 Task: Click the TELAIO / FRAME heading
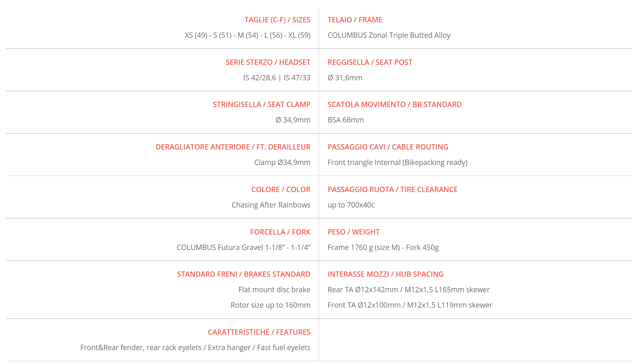click(x=355, y=20)
